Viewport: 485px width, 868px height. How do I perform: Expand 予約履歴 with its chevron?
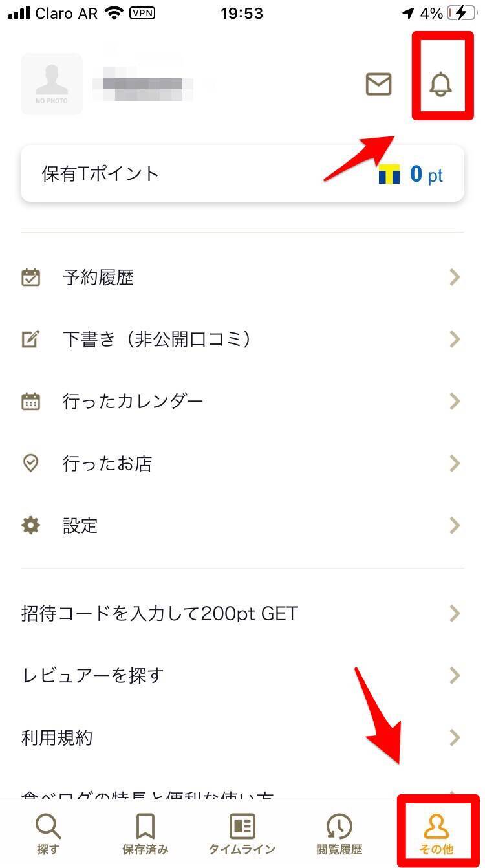click(455, 277)
